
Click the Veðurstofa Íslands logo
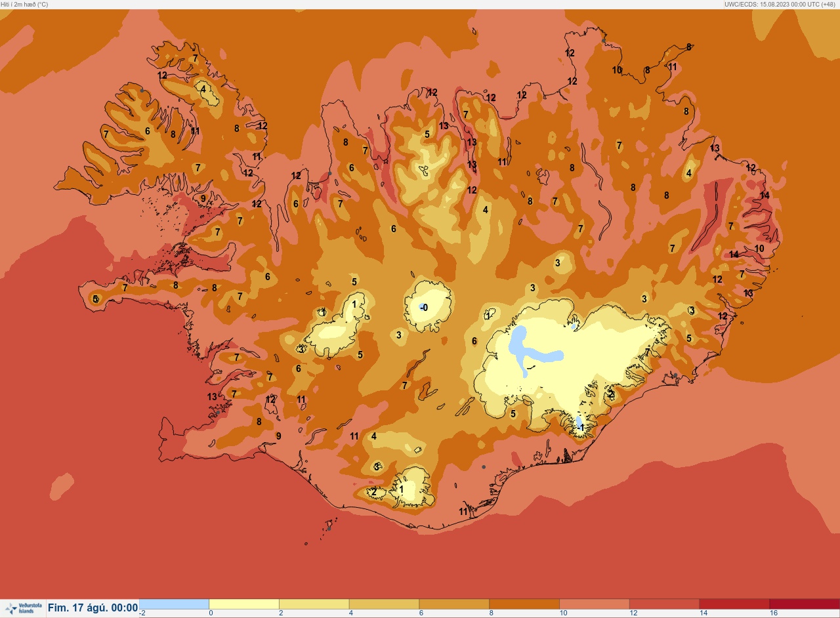click(22, 608)
